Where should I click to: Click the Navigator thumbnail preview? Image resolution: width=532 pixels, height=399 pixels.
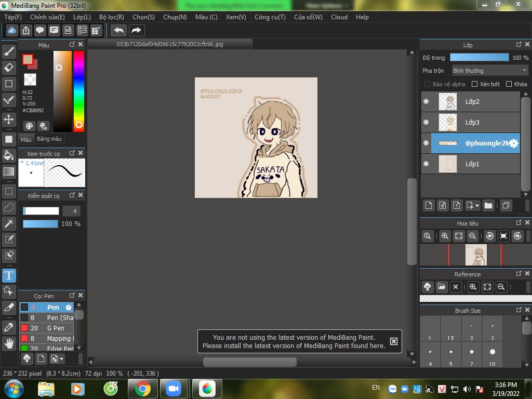476,255
